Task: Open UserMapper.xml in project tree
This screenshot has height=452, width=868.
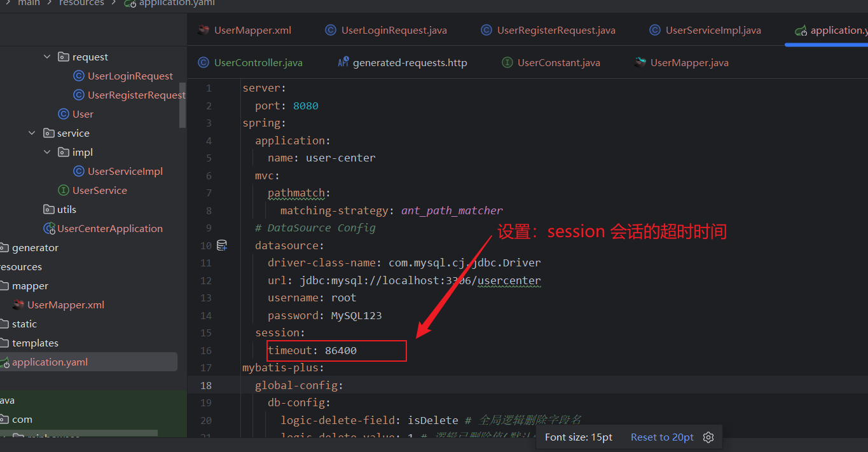Action: [65, 305]
